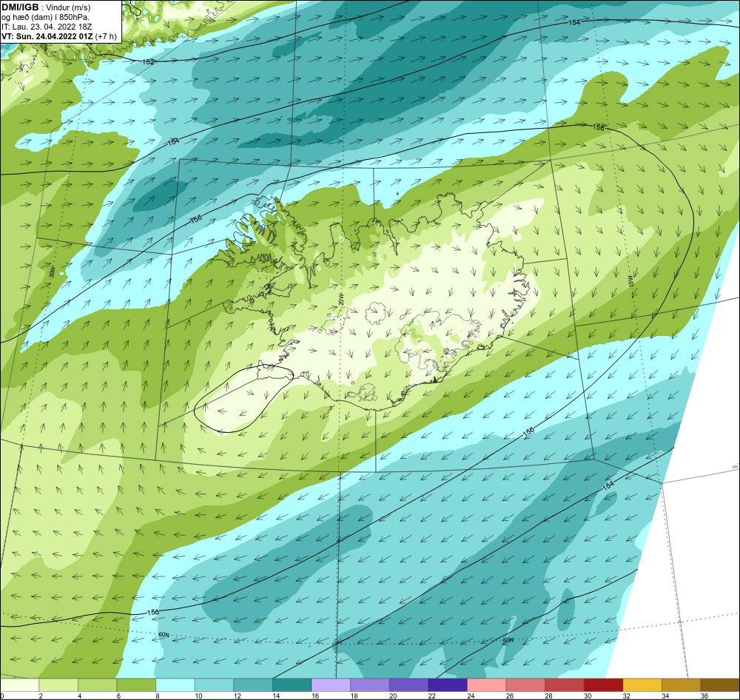Viewport: 740px width, 700px height.
Task: Click the 8–10 m/s light cyan legend swatch
Action: point(175,685)
